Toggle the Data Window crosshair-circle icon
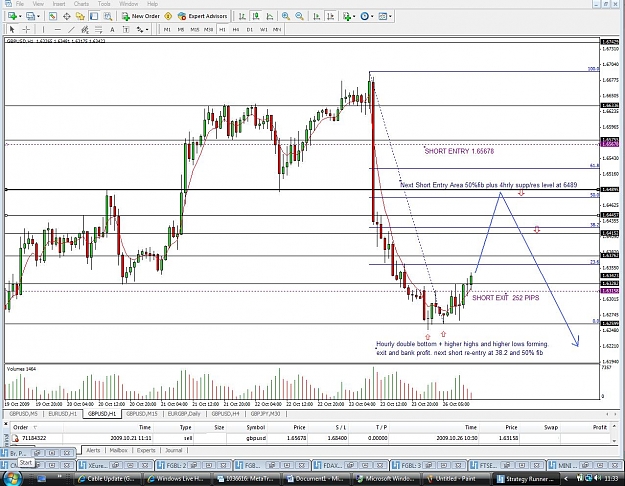This screenshot has width=625, height=486. pos(67,16)
